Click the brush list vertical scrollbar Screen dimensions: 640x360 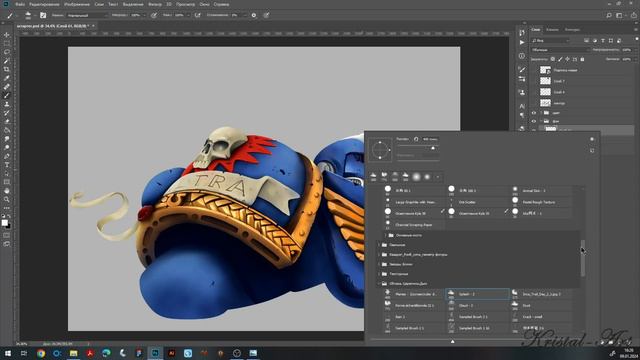click(x=583, y=258)
